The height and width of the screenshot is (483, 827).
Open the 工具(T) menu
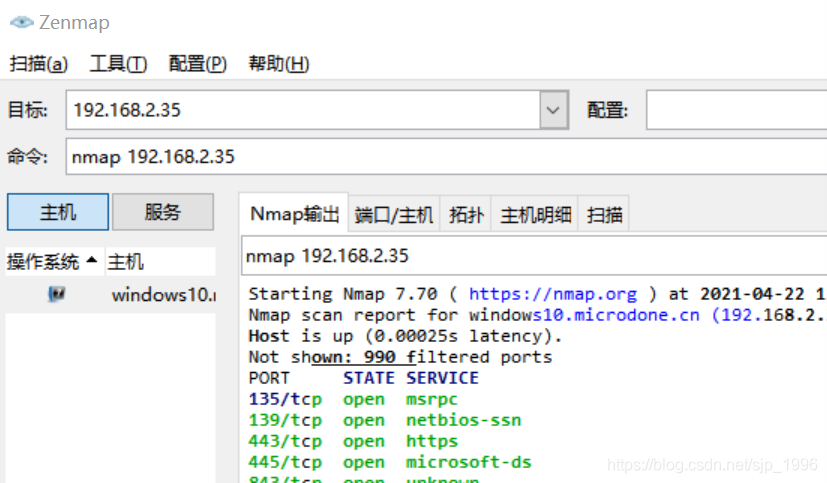click(x=118, y=64)
